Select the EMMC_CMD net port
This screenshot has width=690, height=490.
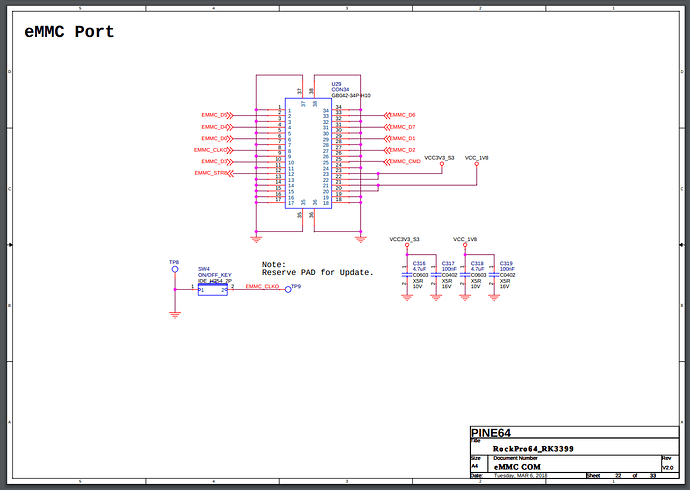click(x=402, y=161)
